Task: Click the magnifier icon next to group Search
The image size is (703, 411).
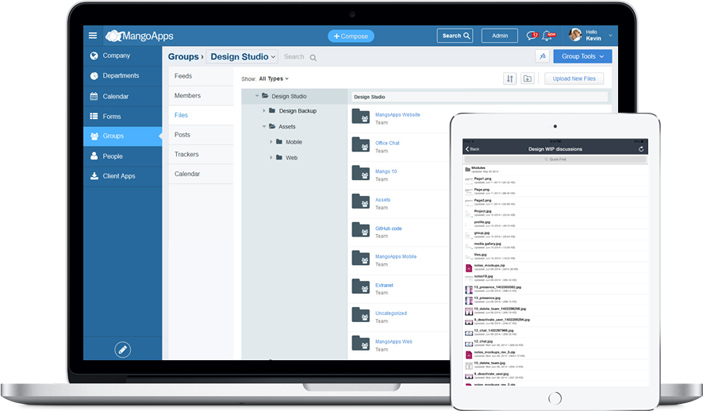Action: (313, 57)
